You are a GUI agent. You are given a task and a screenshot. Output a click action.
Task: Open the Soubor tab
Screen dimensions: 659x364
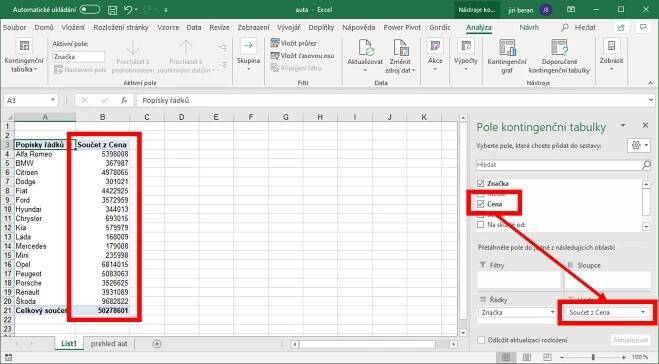[14, 27]
